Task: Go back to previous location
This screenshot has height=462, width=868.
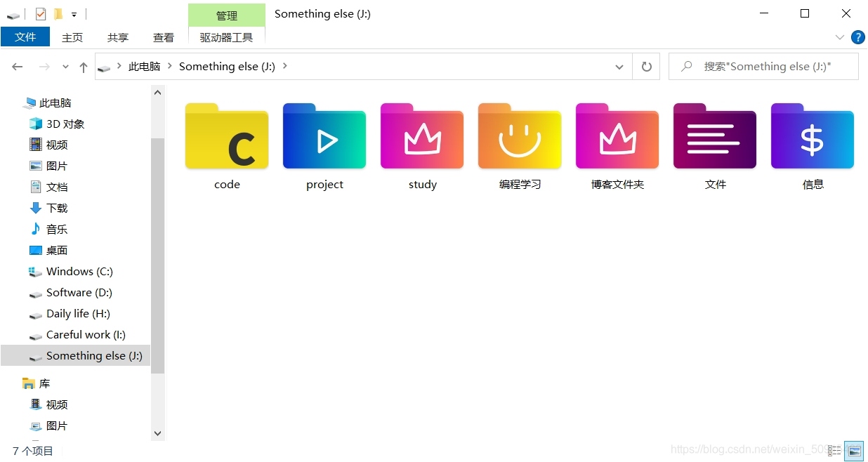Action: coord(18,67)
